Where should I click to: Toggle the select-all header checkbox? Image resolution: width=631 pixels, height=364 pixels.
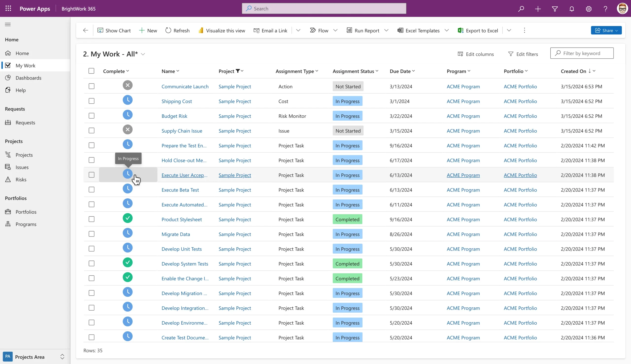pyautogui.click(x=91, y=71)
